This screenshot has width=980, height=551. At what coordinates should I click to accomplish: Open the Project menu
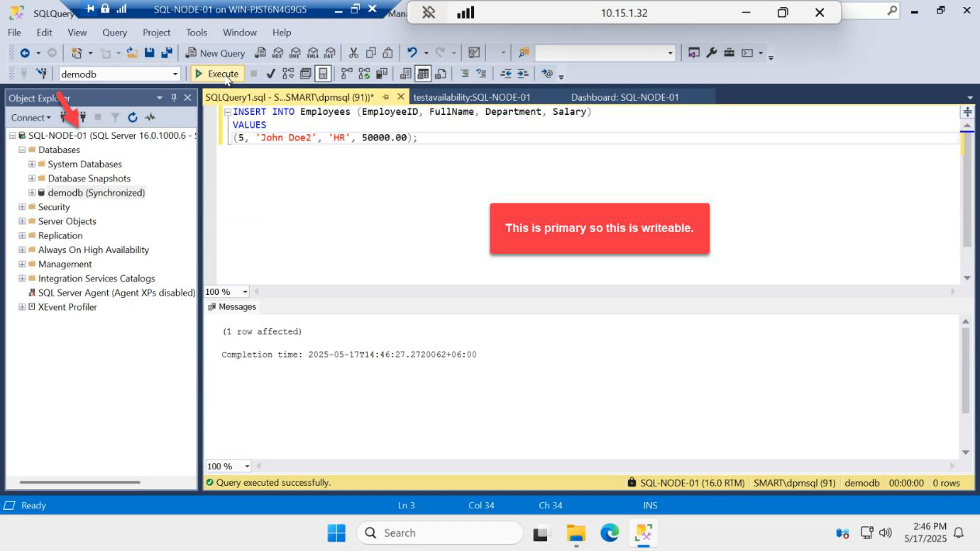pyautogui.click(x=156, y=33)
